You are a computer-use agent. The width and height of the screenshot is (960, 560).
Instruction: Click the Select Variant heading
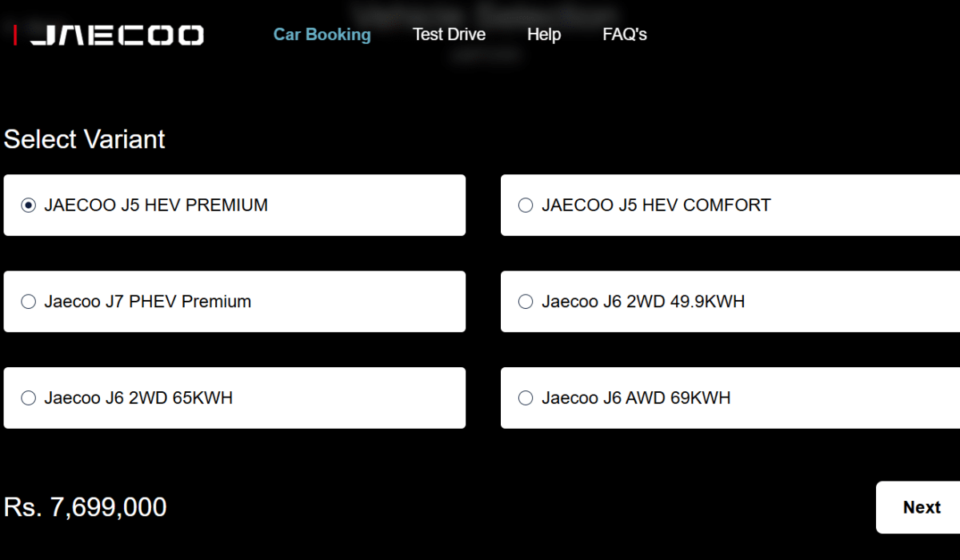tap(85, 139)
